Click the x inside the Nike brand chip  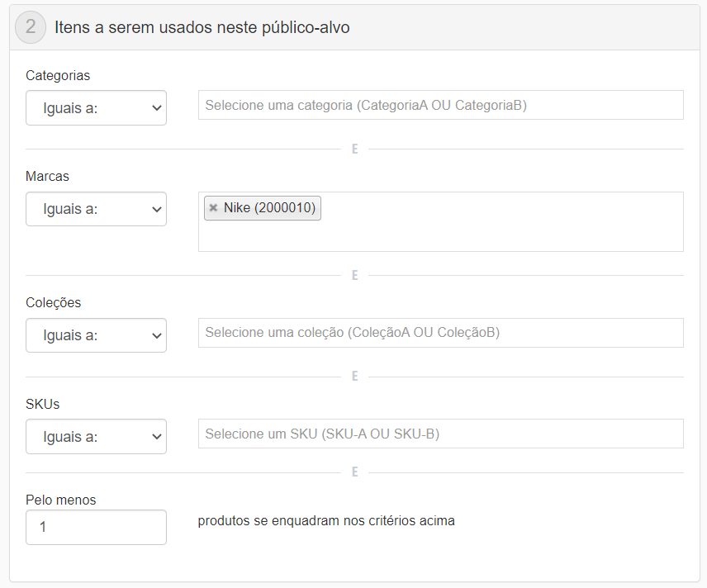214,207
